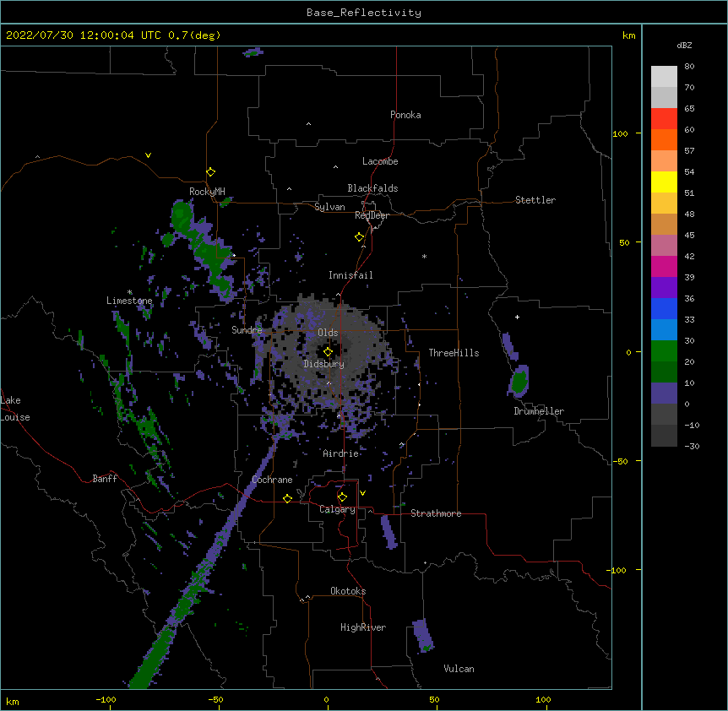Click the dBZ legend heading
The width and height of the screenshot is (728, 711).
click(x=684, y=45)
